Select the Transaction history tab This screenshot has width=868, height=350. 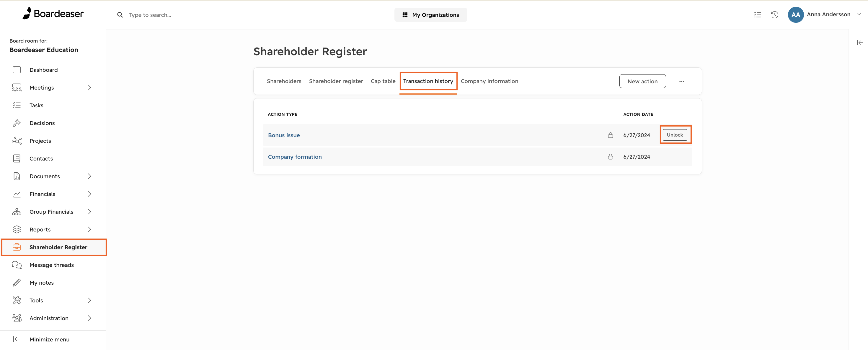428,81
